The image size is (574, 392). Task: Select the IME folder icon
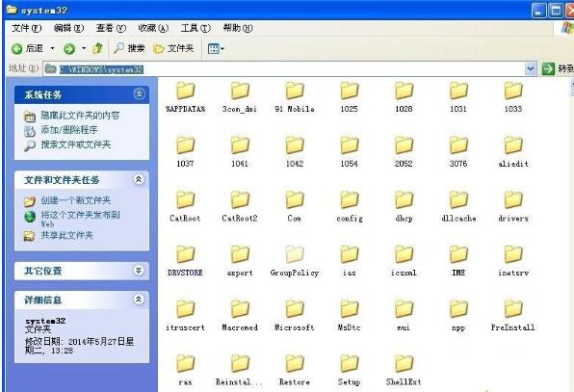458,254
